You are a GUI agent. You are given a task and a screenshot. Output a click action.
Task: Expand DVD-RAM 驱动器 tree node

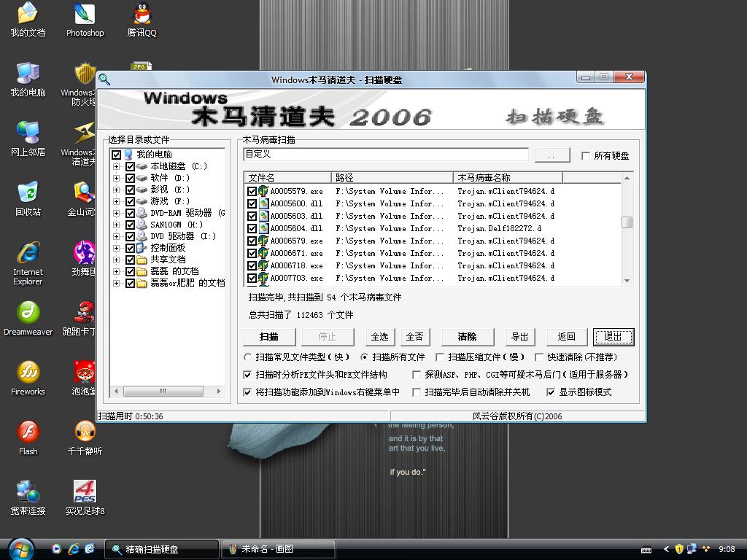pos(116,213)
